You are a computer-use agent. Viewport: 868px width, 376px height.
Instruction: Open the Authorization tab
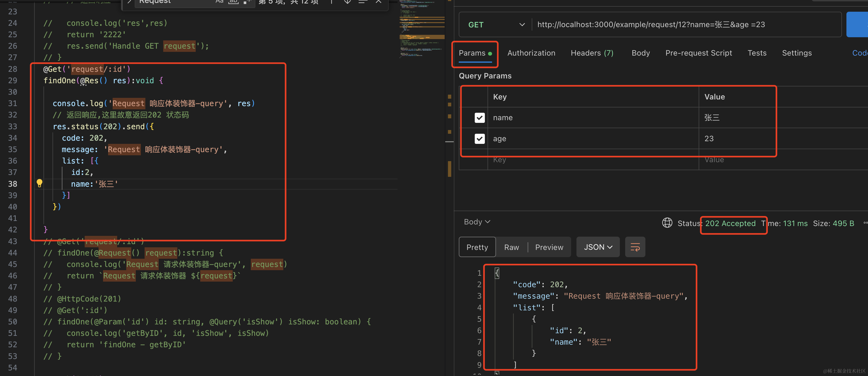point(531,53)
